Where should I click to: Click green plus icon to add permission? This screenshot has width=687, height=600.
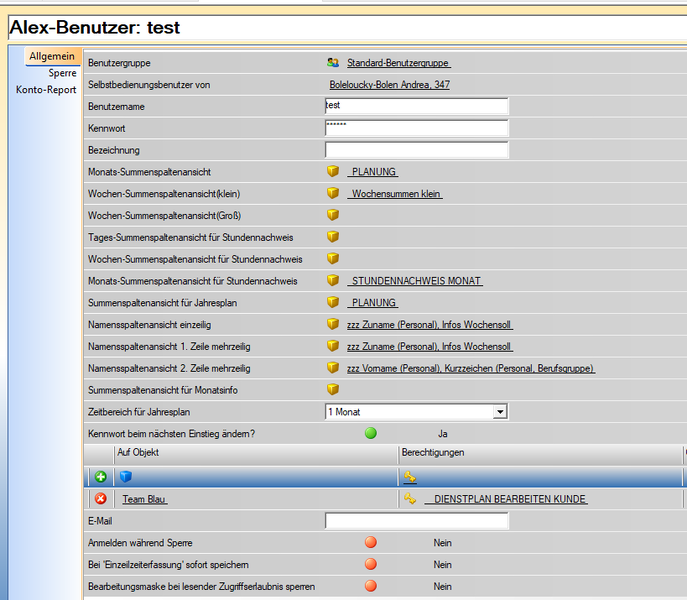(x=100, y=477)
